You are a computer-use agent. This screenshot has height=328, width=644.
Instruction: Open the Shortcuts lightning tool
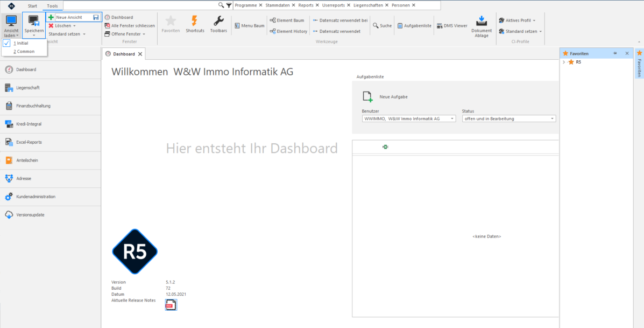pos(195,25)
